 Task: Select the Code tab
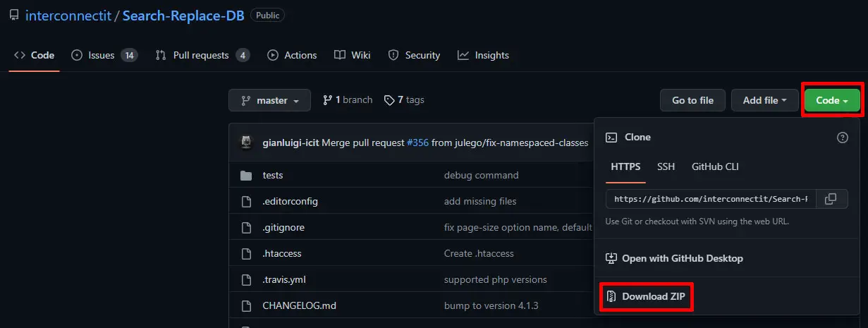pyautogui.click(x=35, y=55)
